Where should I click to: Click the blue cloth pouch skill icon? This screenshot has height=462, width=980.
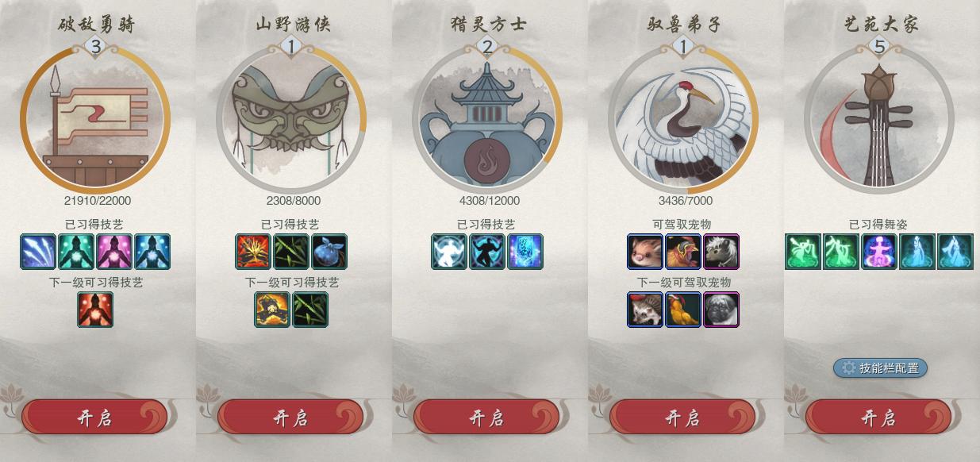[x=329, y=252]
